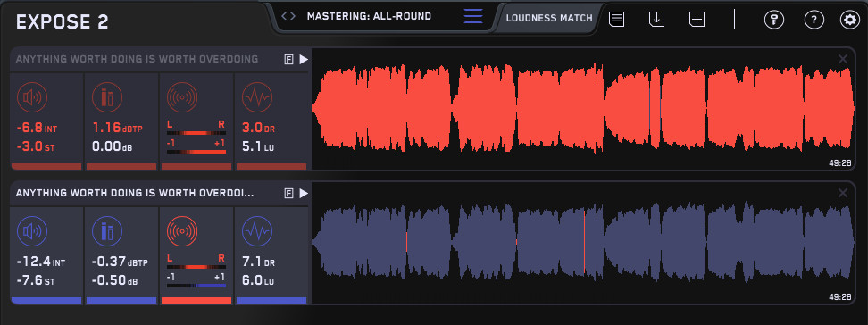Toggle the Loudness Match button

(x=549, y=18)
